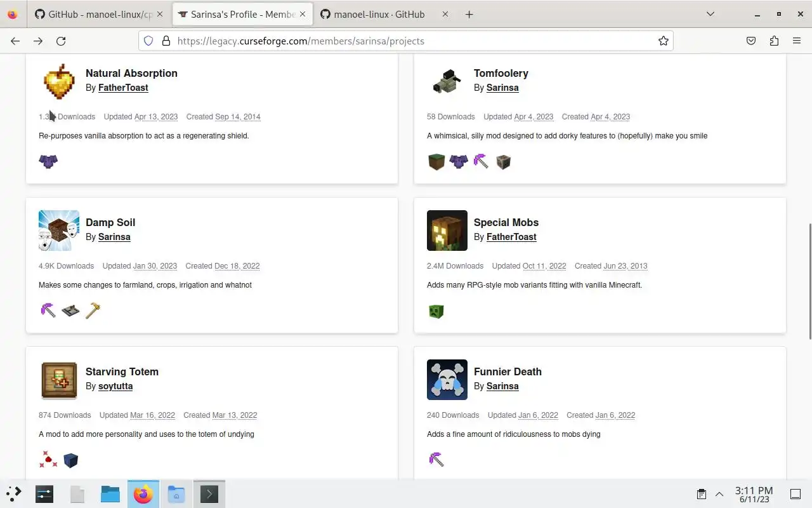This screenshot has height=508, width=812.
Task: Open the Natural Absorption project title
Action: click(x=131, y=73)
